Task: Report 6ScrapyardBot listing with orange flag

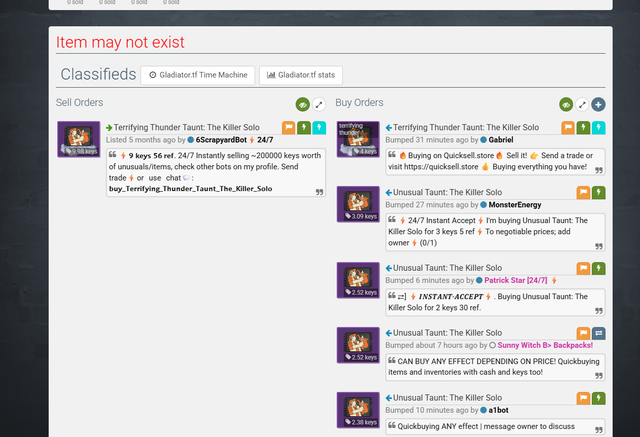Action: (289, 128)
